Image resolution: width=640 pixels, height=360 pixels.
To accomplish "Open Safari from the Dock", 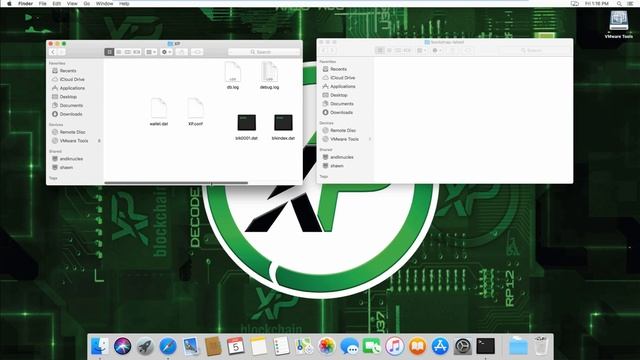I will [168, 346].
